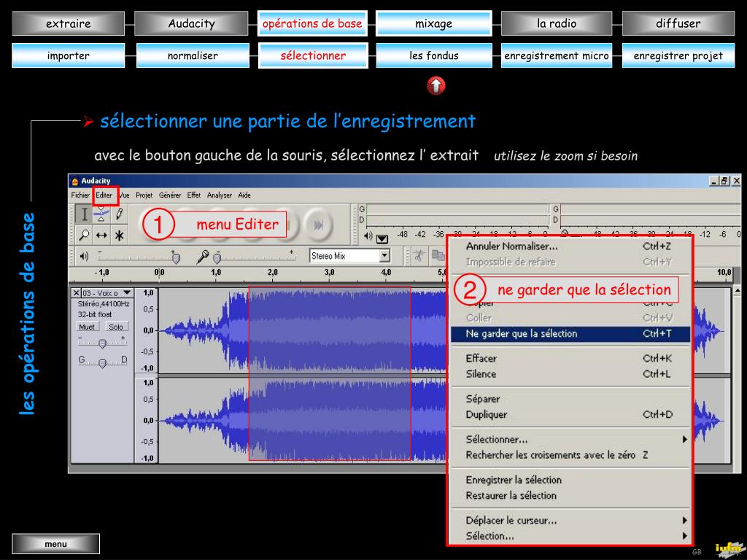Click inside the selected waveform region
Image resolution: width=747 pixels, height=560 pixels.
[330, 373]
